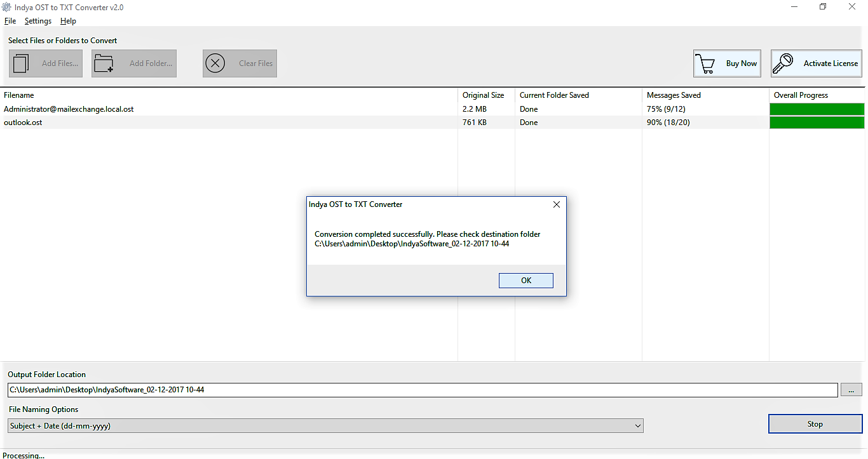
Task: Open the Settings menu
Action: tap(38, 21)
